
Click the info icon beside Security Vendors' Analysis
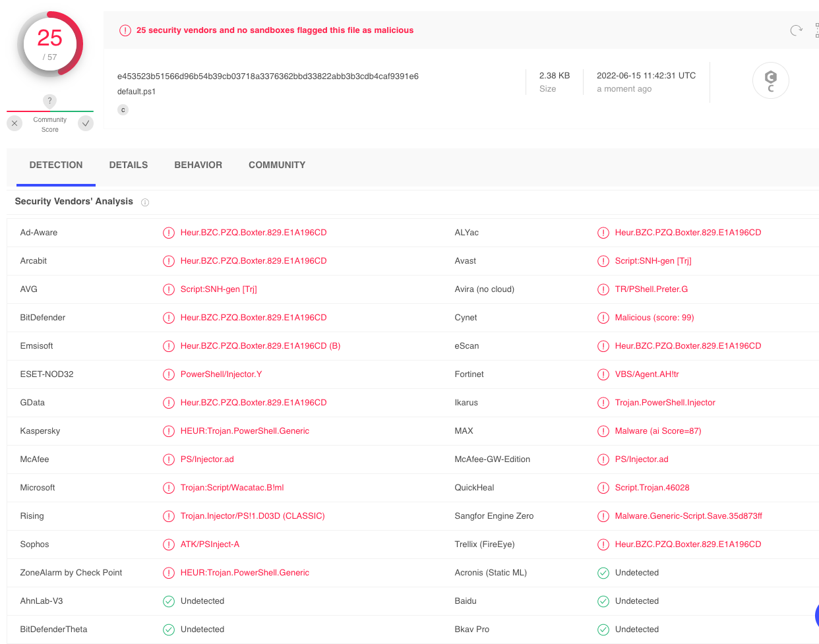tap(145, 202)
